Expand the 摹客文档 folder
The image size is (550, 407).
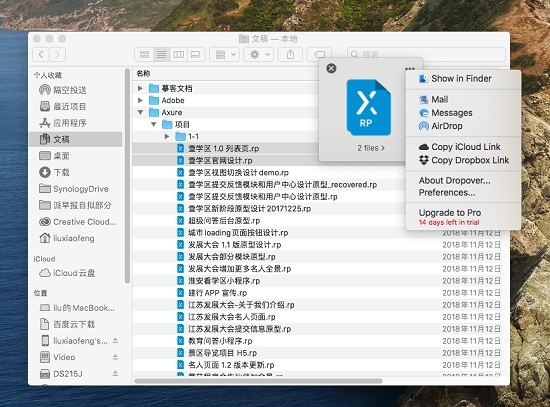[x=140, y=88]
